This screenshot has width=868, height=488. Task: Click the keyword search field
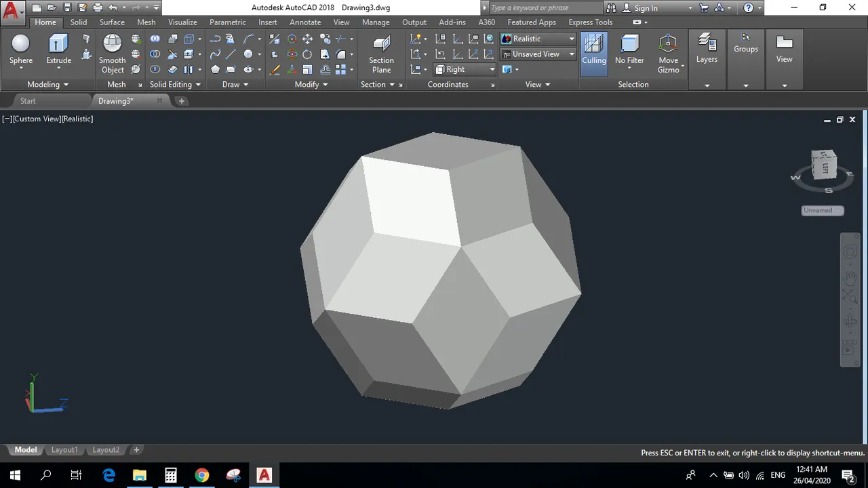545,8
